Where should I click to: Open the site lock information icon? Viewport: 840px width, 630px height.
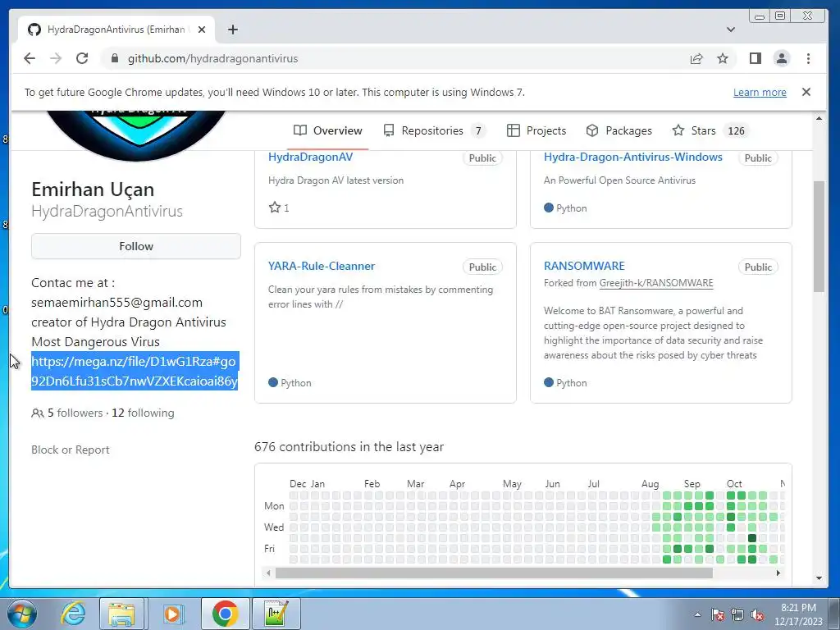pyautogui.click(x=114, y=58)
